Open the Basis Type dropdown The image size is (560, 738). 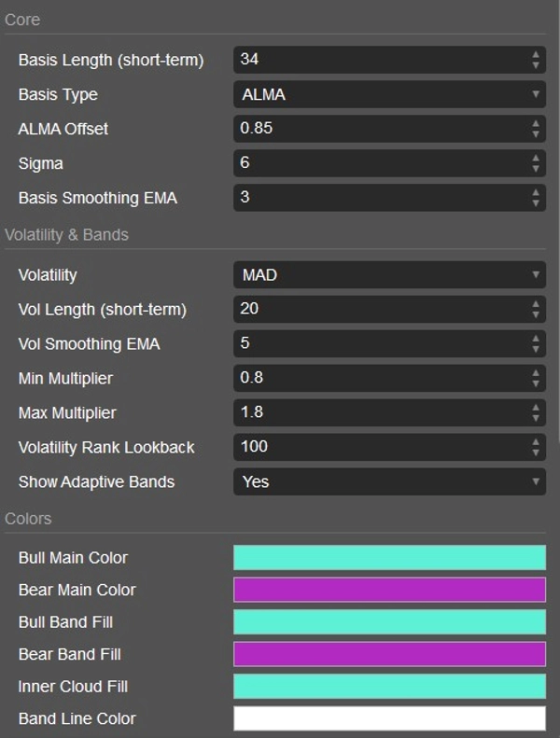point(388,94)
